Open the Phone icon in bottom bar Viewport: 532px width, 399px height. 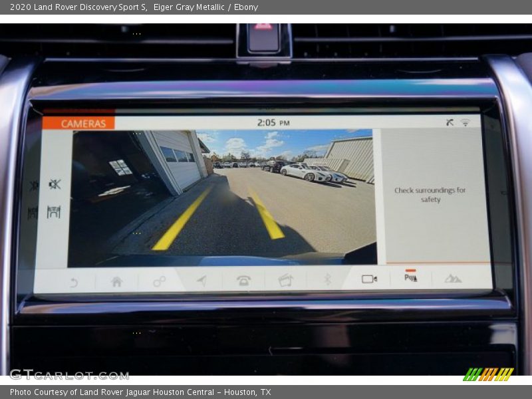pos(243,280)
